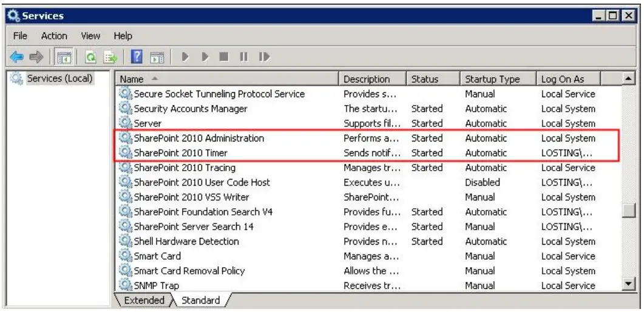Click the 'Allows the …' description cell

click(x=371, y=271)
